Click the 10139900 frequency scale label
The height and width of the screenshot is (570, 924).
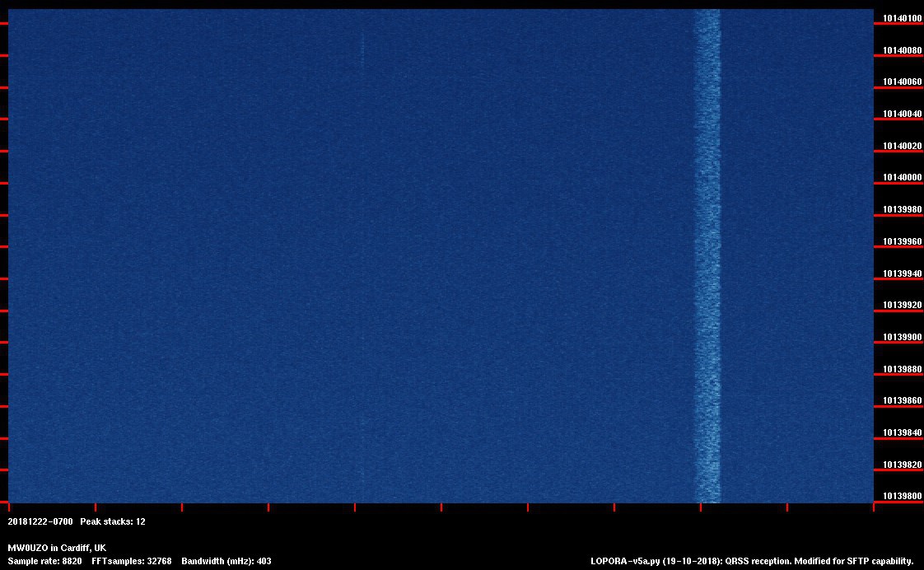click(x=902, y=337)
